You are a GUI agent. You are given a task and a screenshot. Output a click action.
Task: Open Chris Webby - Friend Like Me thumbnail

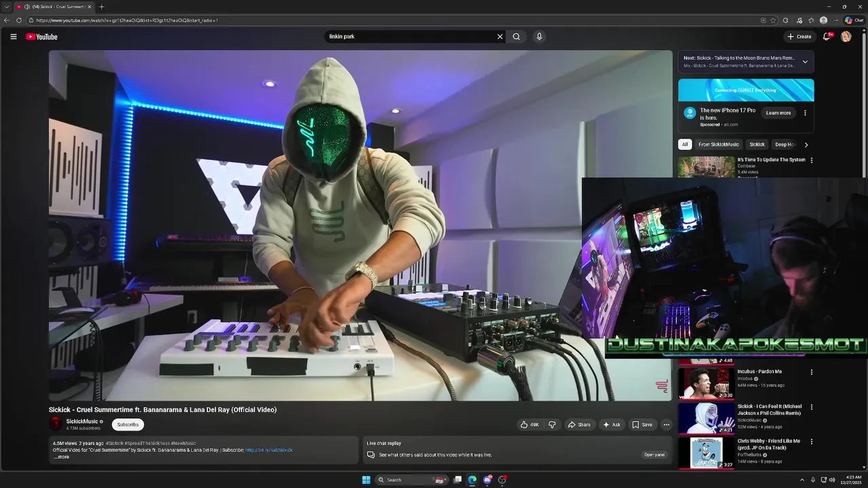[707, 453]
